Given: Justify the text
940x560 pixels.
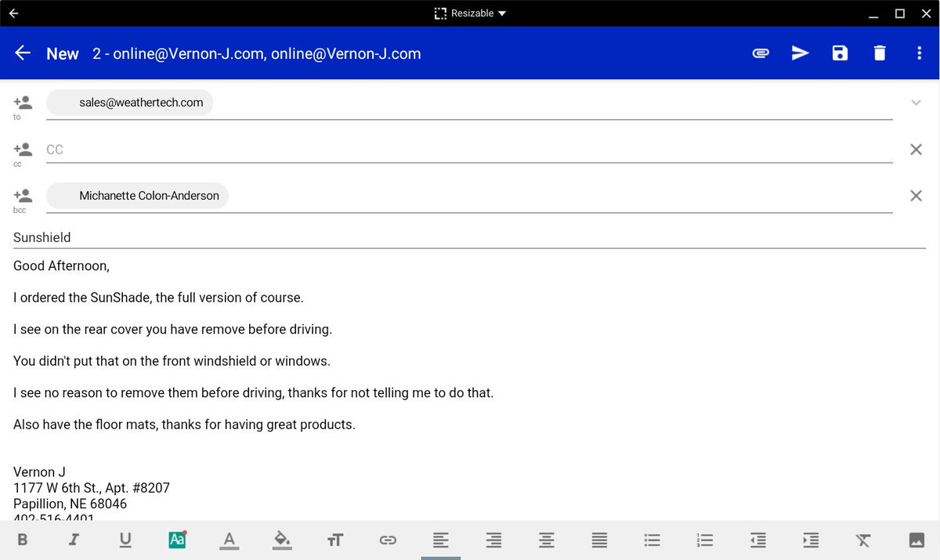Looking at the screenshot, I should pyautogui.click(x=599, y=540).
